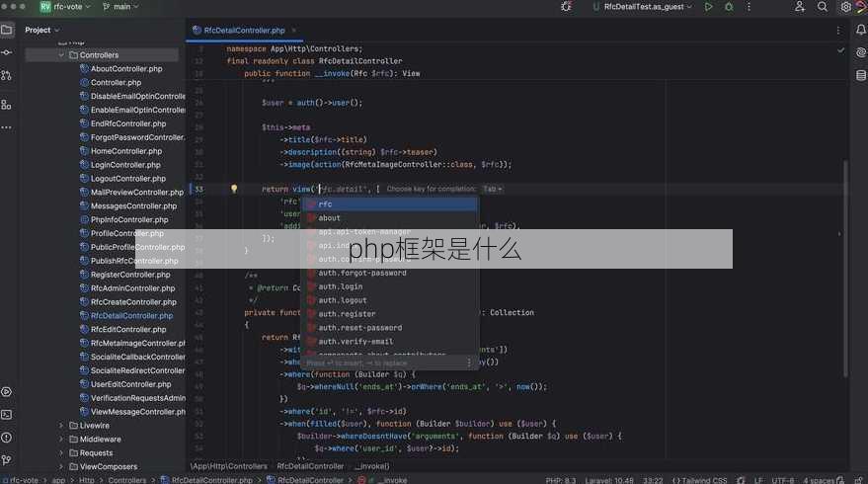
Task: Click the Tailwind CSS status bar widget
Action: click(699, 480)
